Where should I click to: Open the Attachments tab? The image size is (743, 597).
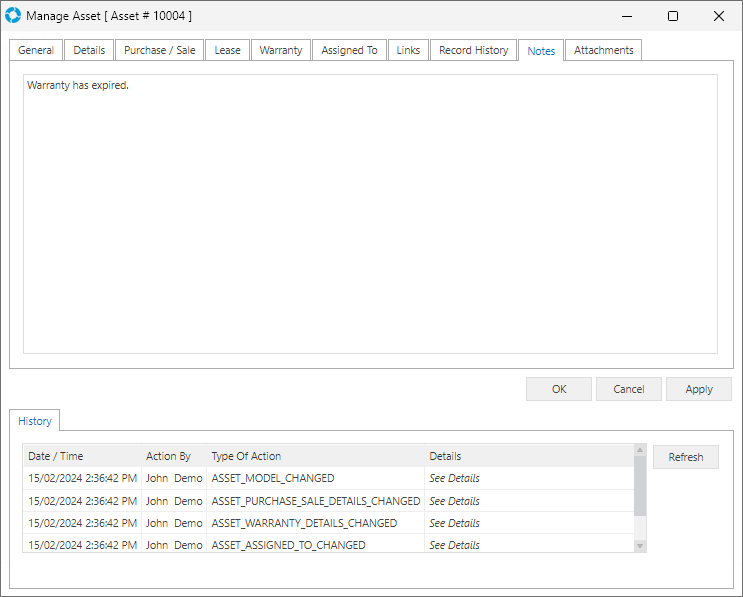point(603,50)
